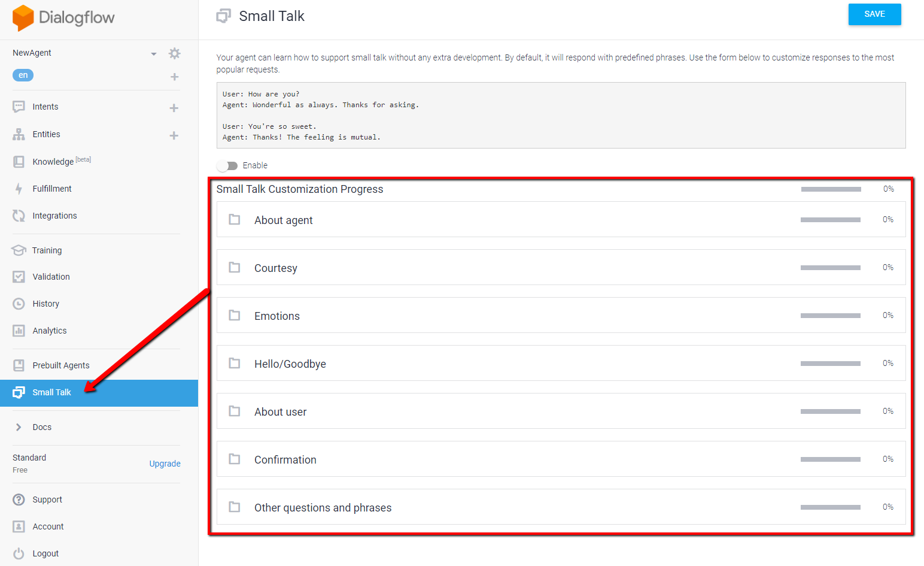The image size is (924, 566).
Task: Click the About agent progress bar
Action: tap(831, 220)
